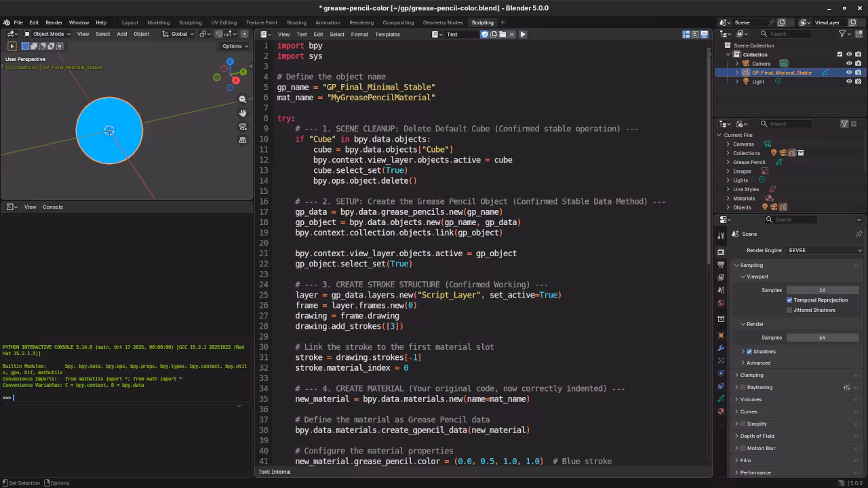Image resolution: width=868 pixels, height=488 pixels.
Task: Unlink the current text datablock
Action: tap(511, 34)
